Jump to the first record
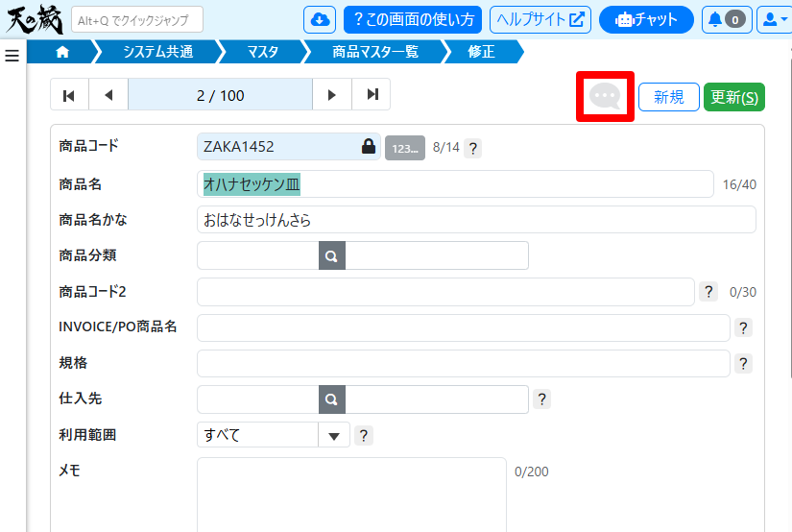Image resolution: width=792 pixels, height=532 pixels. click(69, 95)
